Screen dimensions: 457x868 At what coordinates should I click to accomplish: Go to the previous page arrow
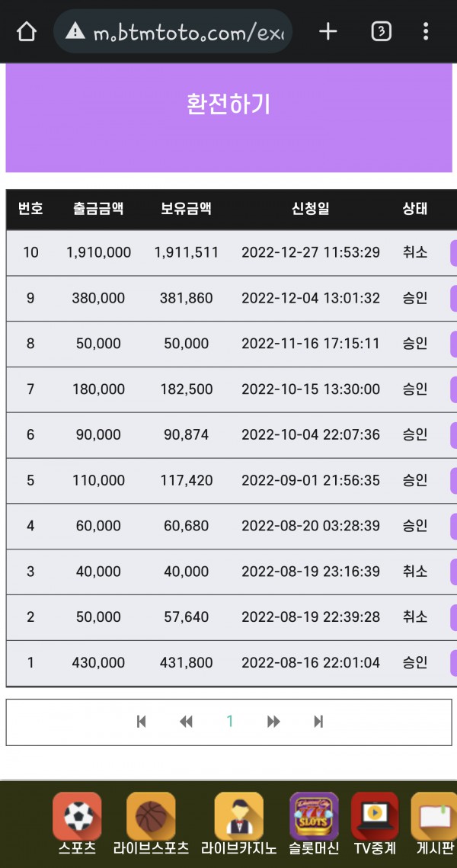pyautogui.click(x=186, y=722)
